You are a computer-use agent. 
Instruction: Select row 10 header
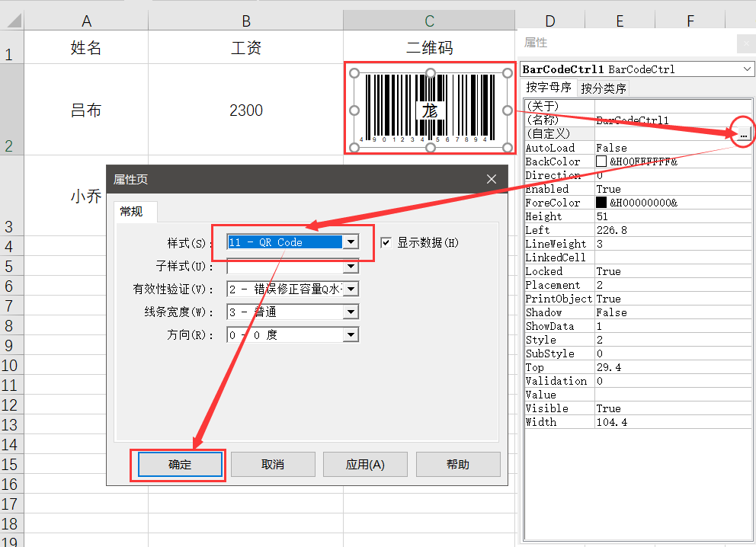[11, 366]
